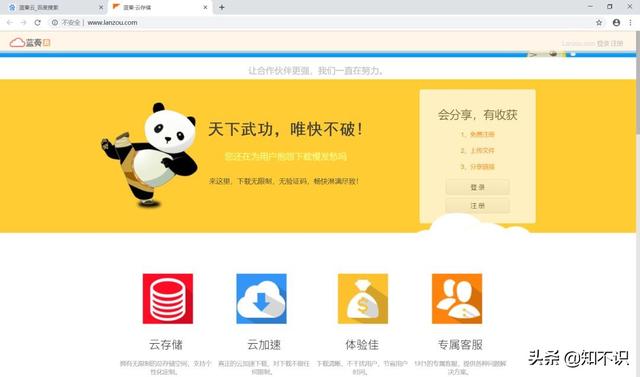Select the yellow 体验佳 money bag icon

click(363, 299)
